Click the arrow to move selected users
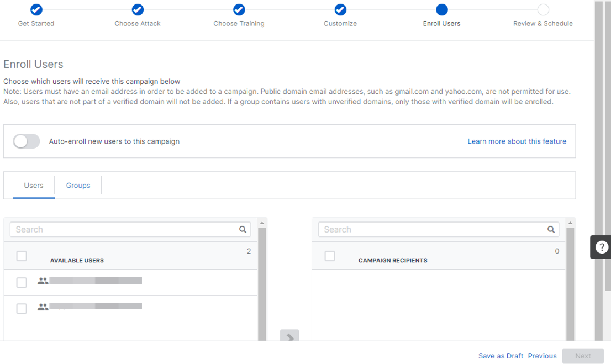Viewport: 611px width, 364px height. click(x=289, y=337)
